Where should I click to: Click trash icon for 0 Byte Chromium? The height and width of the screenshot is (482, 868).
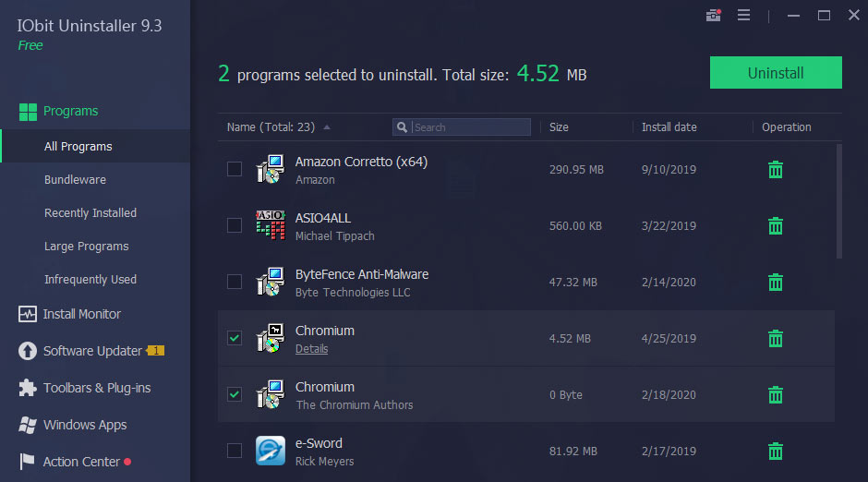click(776, 394)
